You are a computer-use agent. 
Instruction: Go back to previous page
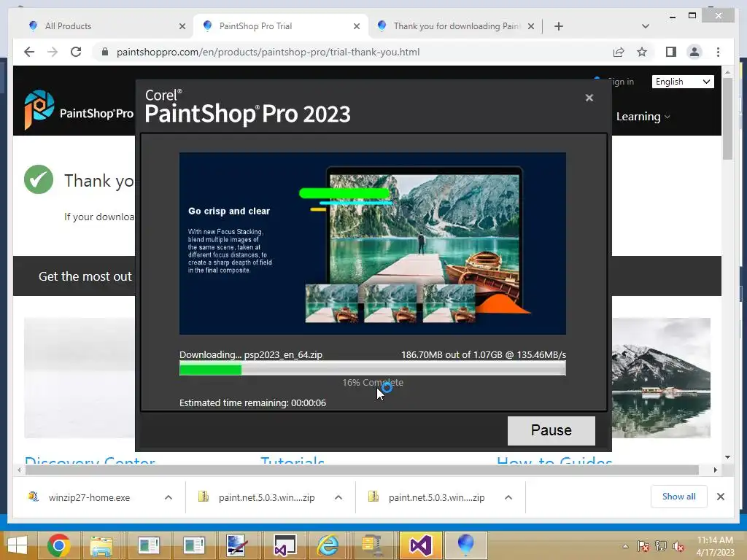click(x=29, y=52)
